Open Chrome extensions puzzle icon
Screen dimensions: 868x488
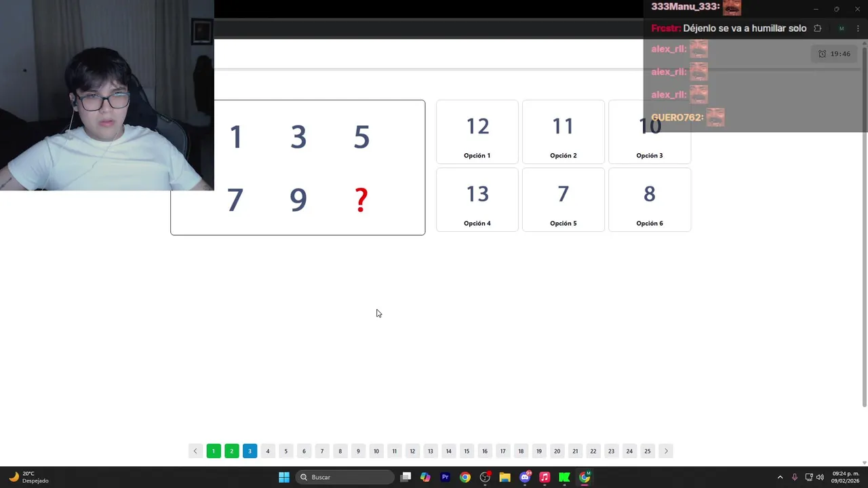[817, 28]
